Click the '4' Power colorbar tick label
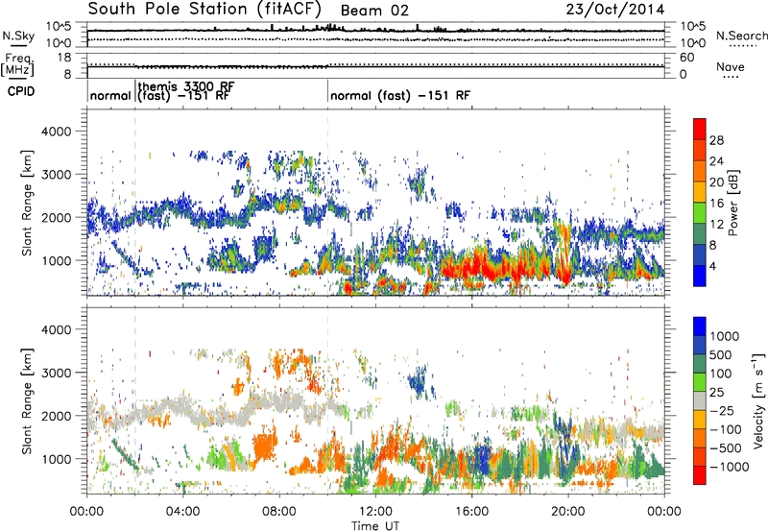This screenshot has height=532, width=768. (x=712, y=266)
